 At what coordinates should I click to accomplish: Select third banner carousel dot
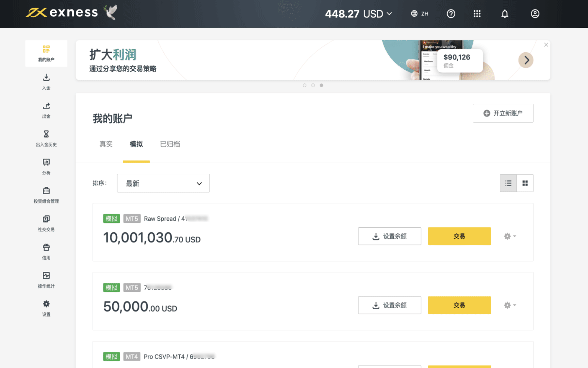pyautogui.click(x=321, y=85)
